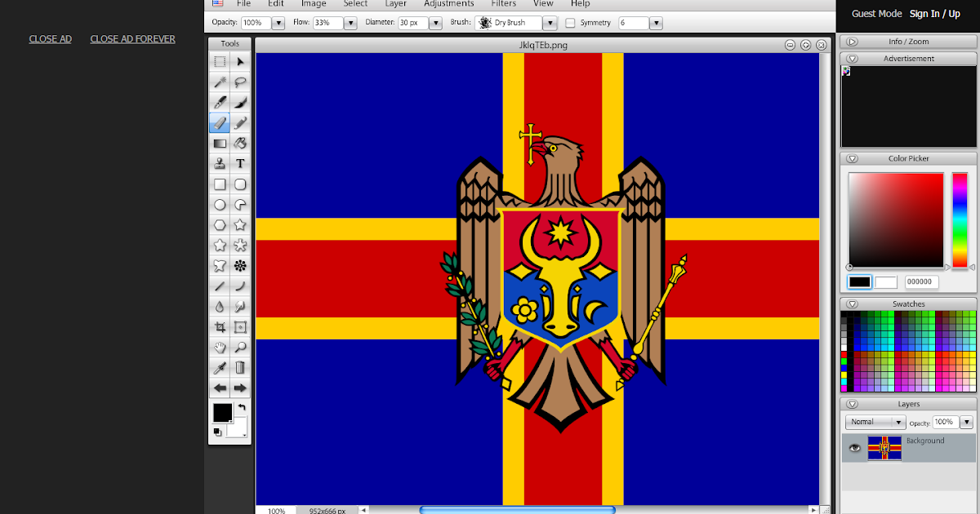
Task: Open the Layers panel opacity dropdown
Action: tap(966, 422)
